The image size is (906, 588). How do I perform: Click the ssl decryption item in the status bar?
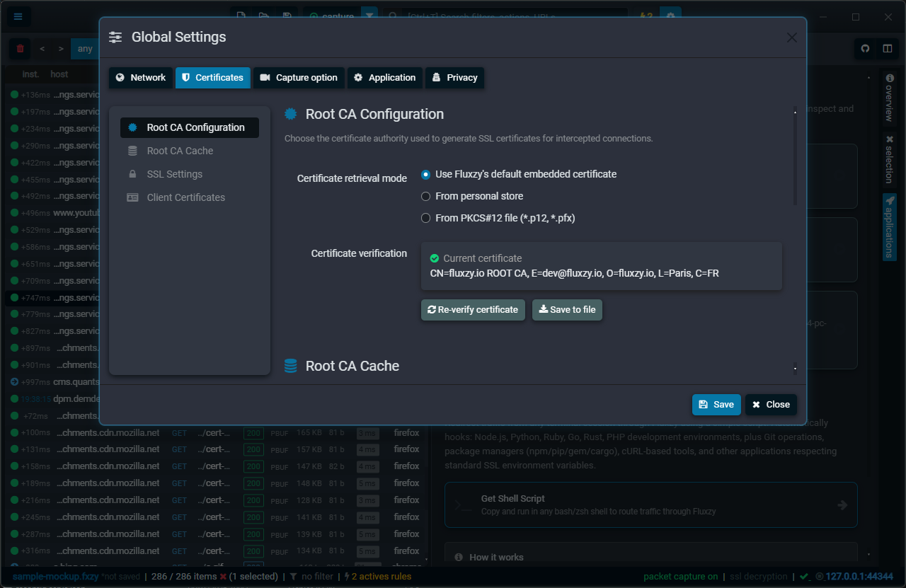pos(758,576)
